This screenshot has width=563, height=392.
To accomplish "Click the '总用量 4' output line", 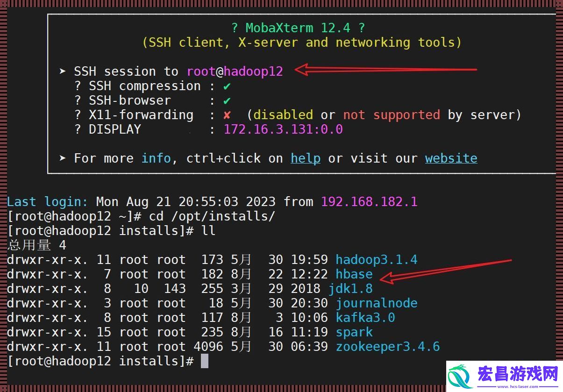I will click(36, 245).
